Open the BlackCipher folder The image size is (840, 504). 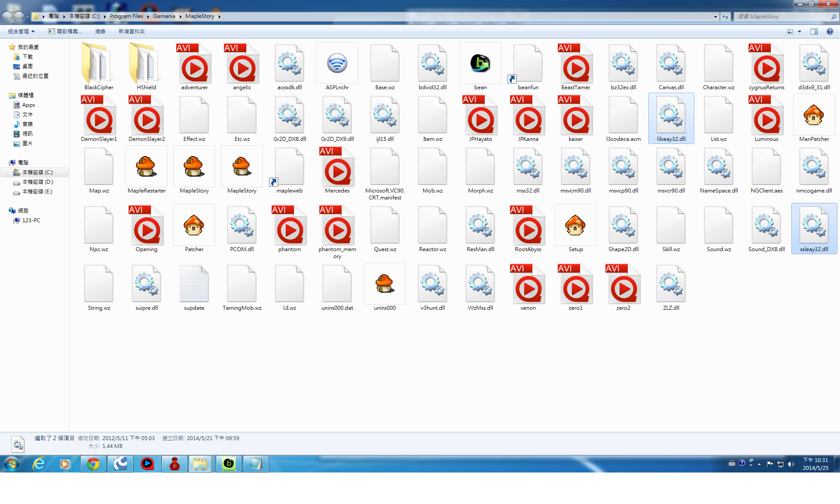pyautogui.click(x=99, y=66)
